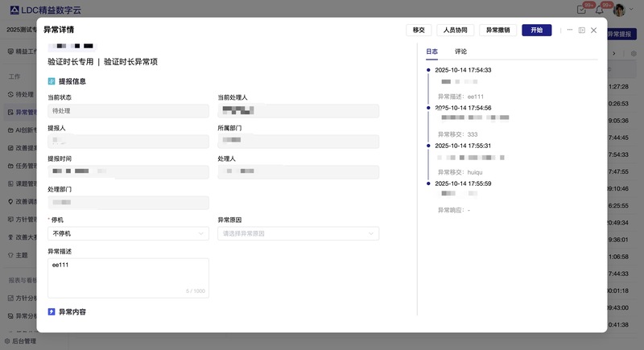
Task: Click the 后台管理 gear icon
Action: [x=7, y=341]
